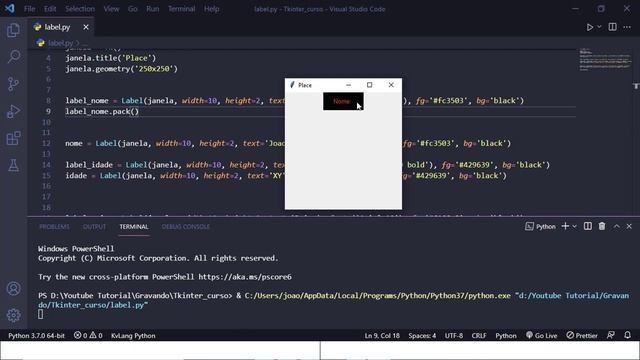Image resolution: width=640 pixels, height=360 pixels.
Task: Open the Go menu
Action: [x=133, y=9]
